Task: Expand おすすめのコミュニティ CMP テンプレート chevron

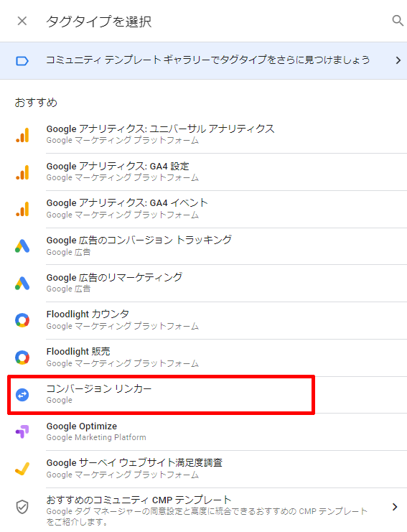Action: tap(395, 507)
